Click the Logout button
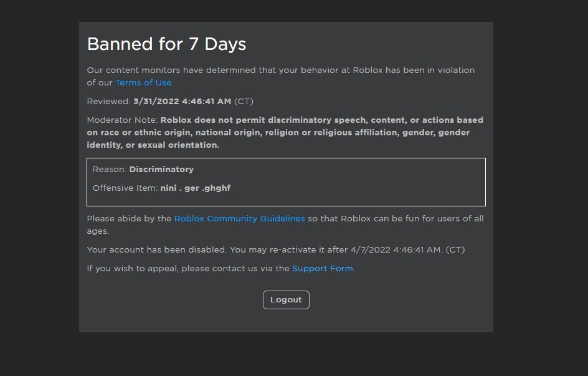The width and height of the screenshot is (588, 376). (x=286, y=300)
